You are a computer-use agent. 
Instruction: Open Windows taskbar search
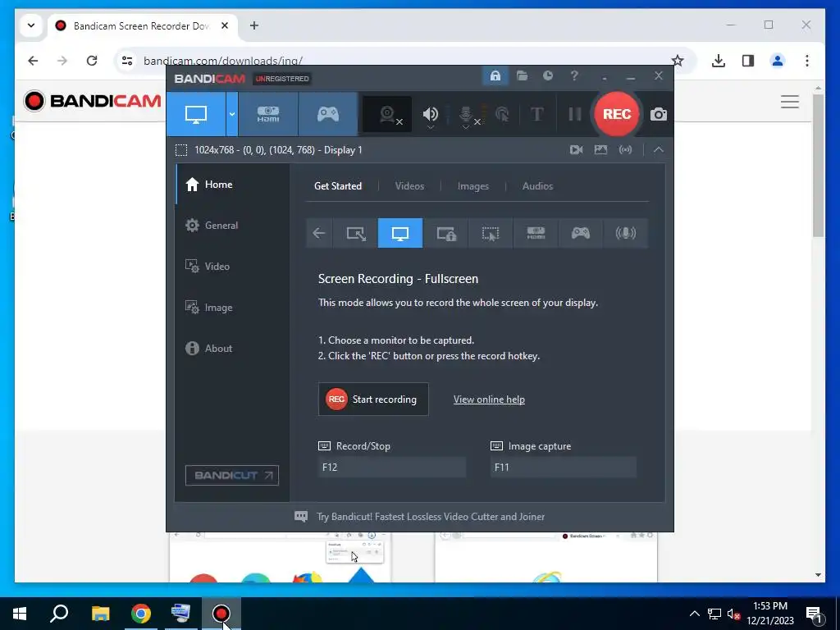click(59, 614)
